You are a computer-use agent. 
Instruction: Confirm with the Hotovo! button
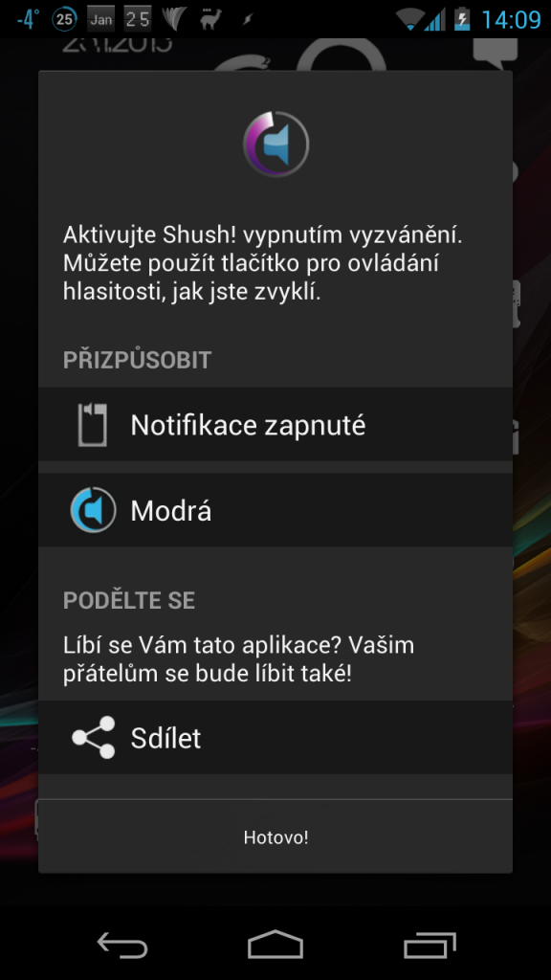coord(275,836)
